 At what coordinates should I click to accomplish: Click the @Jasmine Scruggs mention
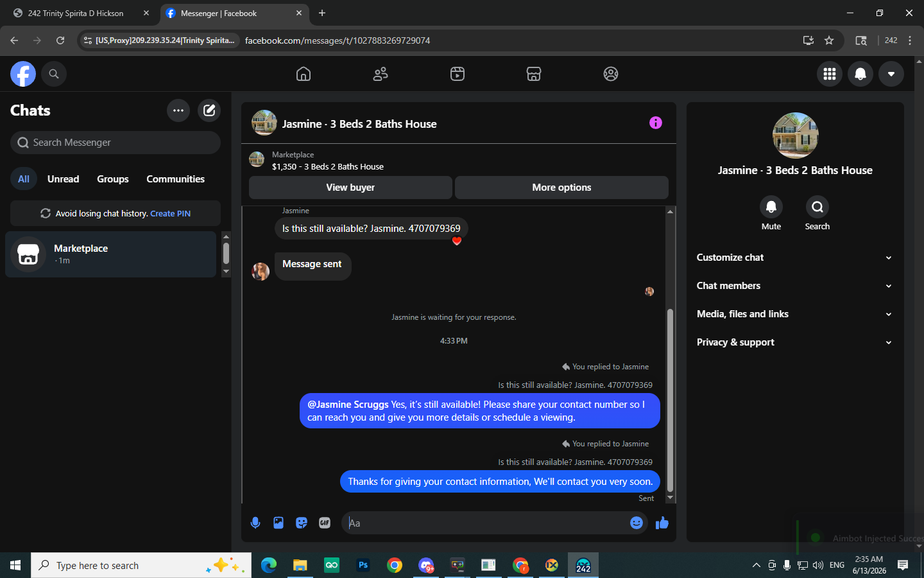(348, 405)
